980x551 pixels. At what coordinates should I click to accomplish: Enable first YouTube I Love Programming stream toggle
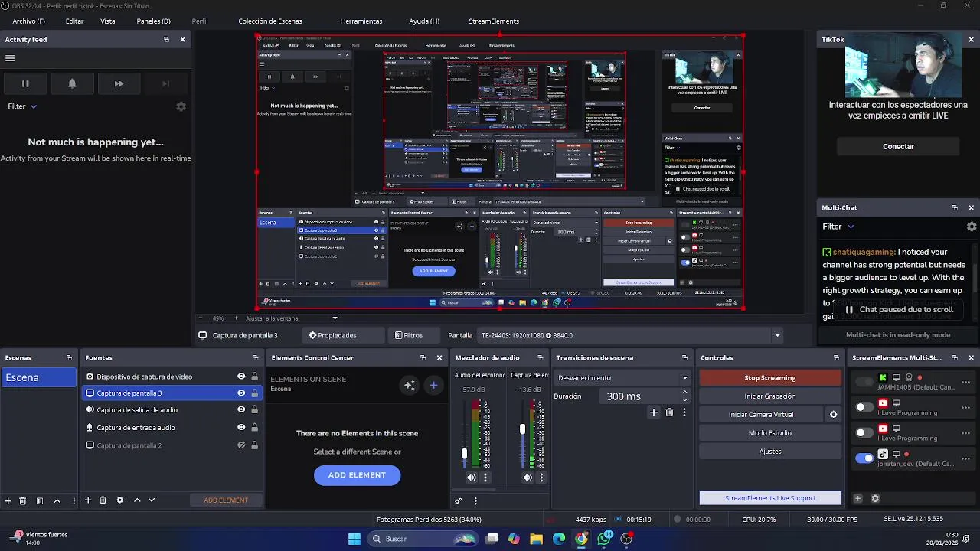864,407
